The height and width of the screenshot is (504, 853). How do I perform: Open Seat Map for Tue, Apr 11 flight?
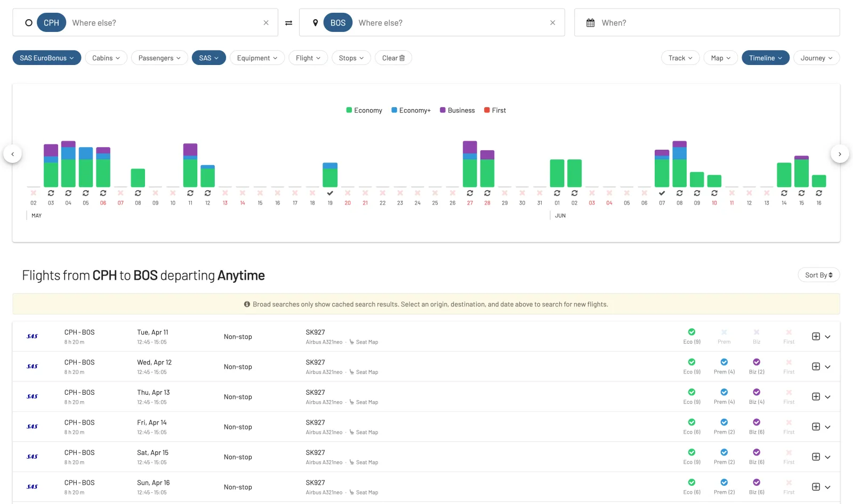click(x=364, y=342)
